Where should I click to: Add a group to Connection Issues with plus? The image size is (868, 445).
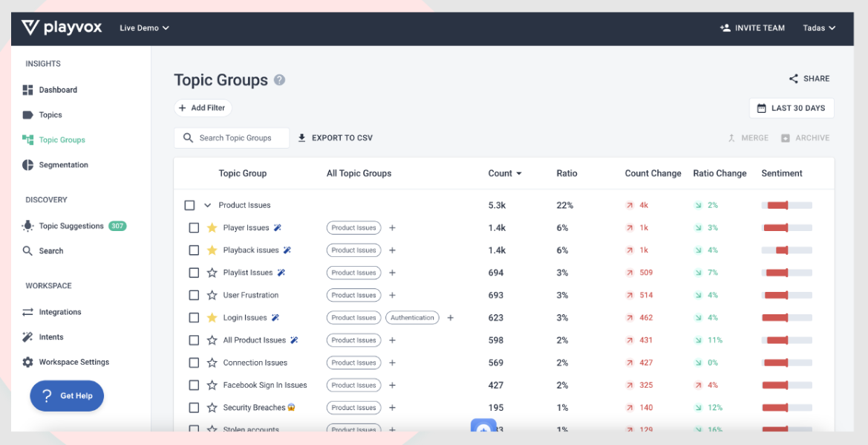(x=392, y=363)
